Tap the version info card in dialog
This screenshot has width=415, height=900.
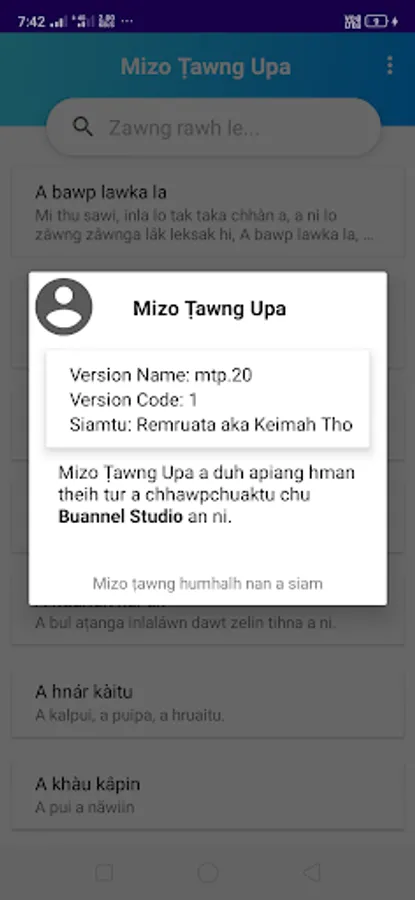[x=208, y=399]
